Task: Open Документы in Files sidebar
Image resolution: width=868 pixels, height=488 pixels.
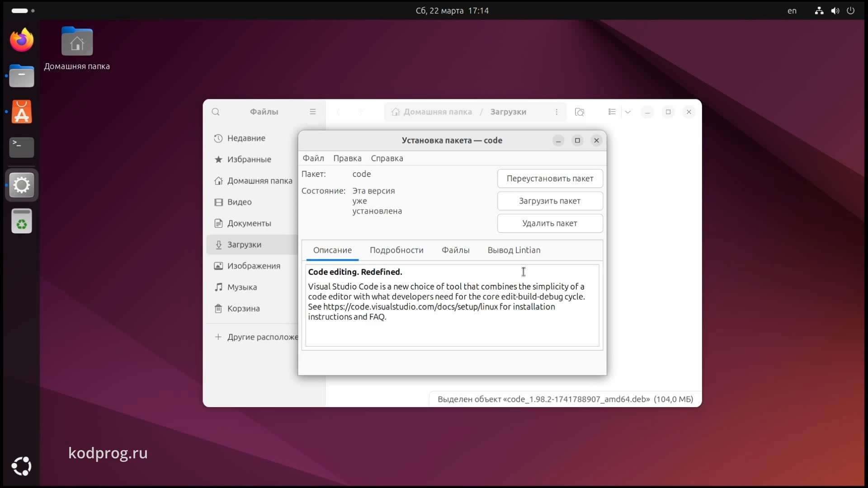Action: [252, 223]
